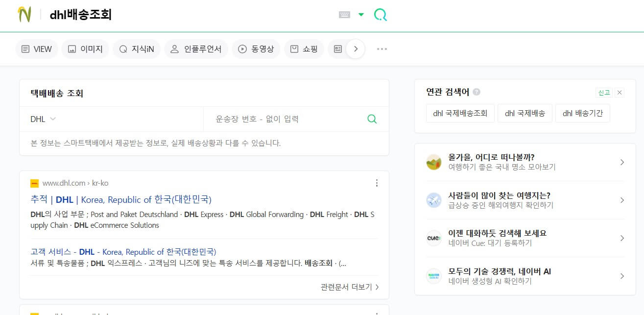Click the Naver logo icon
Image resolution: width=644 pixels, height=315 pixels.
point(24,15)
